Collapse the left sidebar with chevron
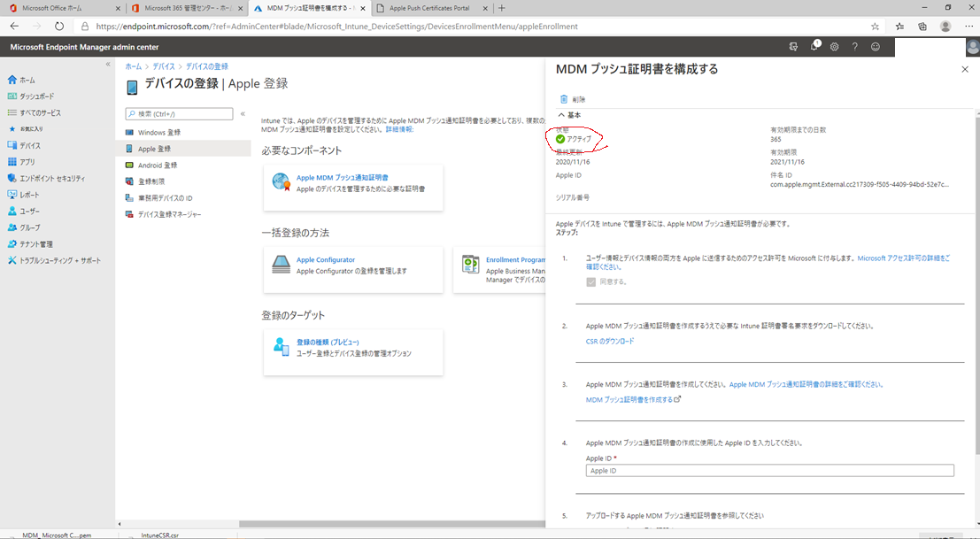980x539 pixels. point(108,65)
